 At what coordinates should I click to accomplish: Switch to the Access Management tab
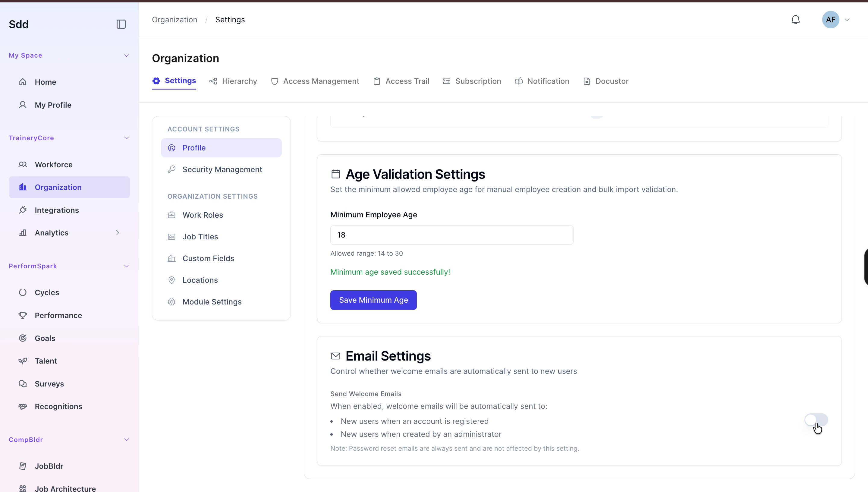pyautogui.click(x=315, y=81)
